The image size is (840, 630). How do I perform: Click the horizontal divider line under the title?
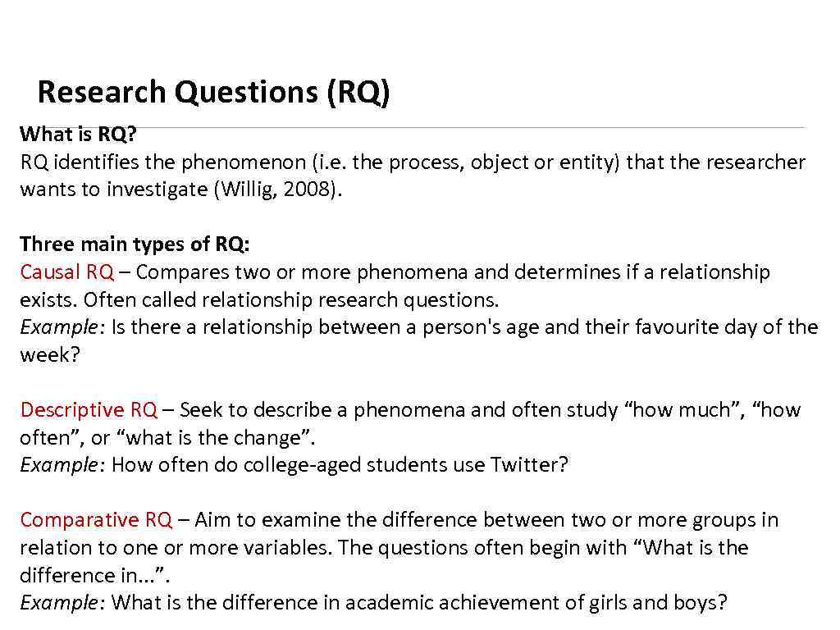[492, 127]
